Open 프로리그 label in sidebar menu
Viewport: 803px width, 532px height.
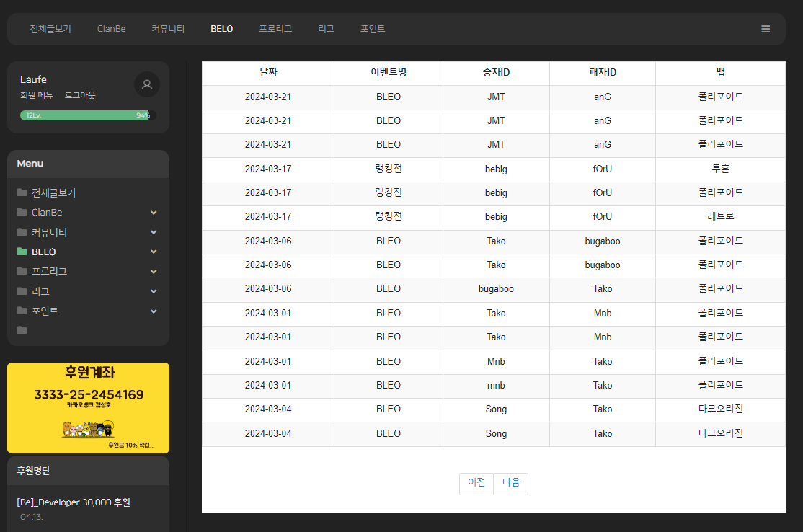tap(49, 271)
